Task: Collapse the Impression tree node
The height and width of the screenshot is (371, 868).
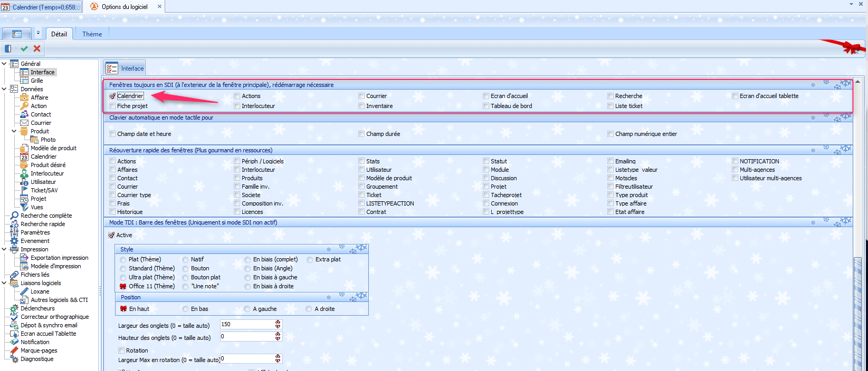Action: (x=4, y=249)
